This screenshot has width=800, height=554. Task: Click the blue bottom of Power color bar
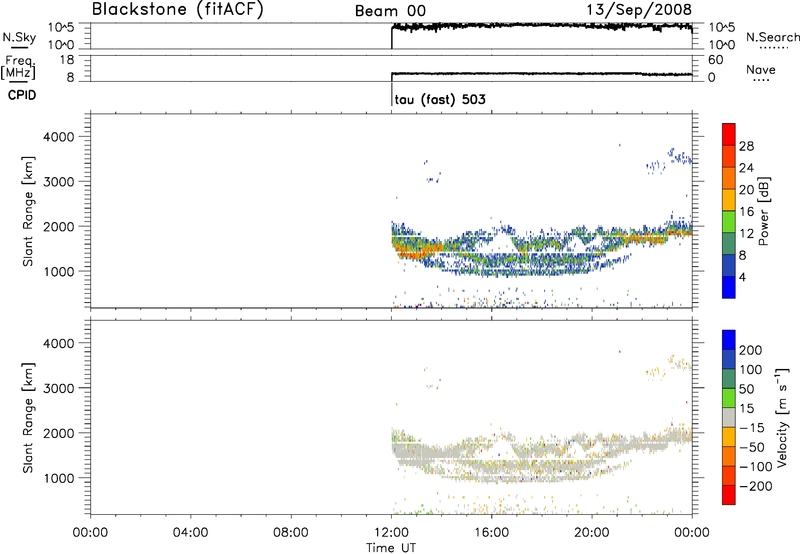coord(729,287)
